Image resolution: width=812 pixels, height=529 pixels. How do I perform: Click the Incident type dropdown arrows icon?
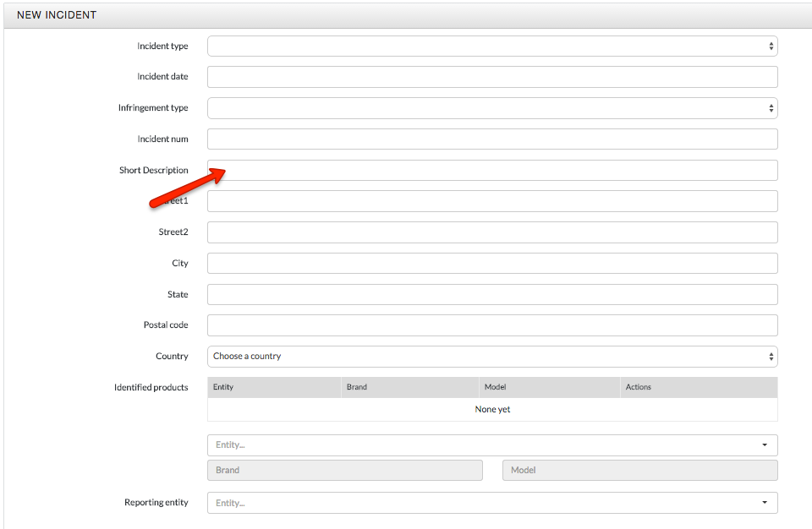[771, 46]
